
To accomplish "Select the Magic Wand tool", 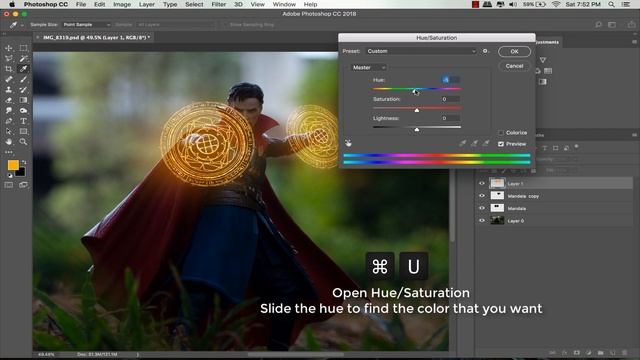I will coord(23,58).
